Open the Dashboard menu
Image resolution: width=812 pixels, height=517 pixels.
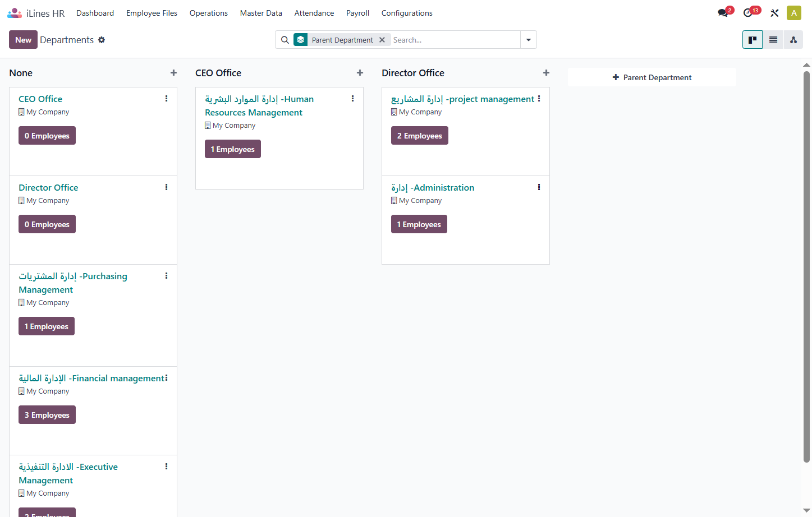pyautogui.click(x=95, y=13)
